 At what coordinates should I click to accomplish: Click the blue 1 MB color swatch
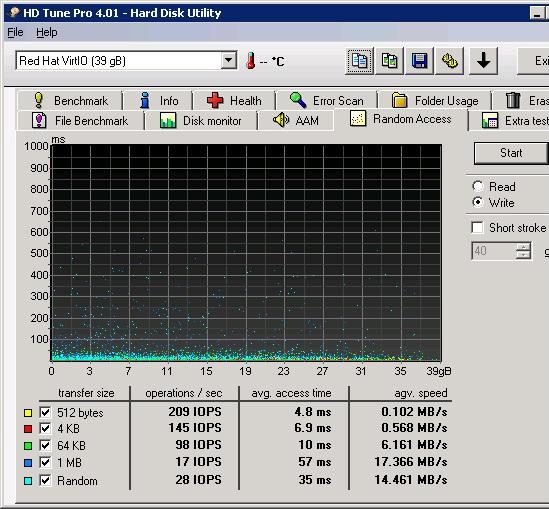[28, 462]
